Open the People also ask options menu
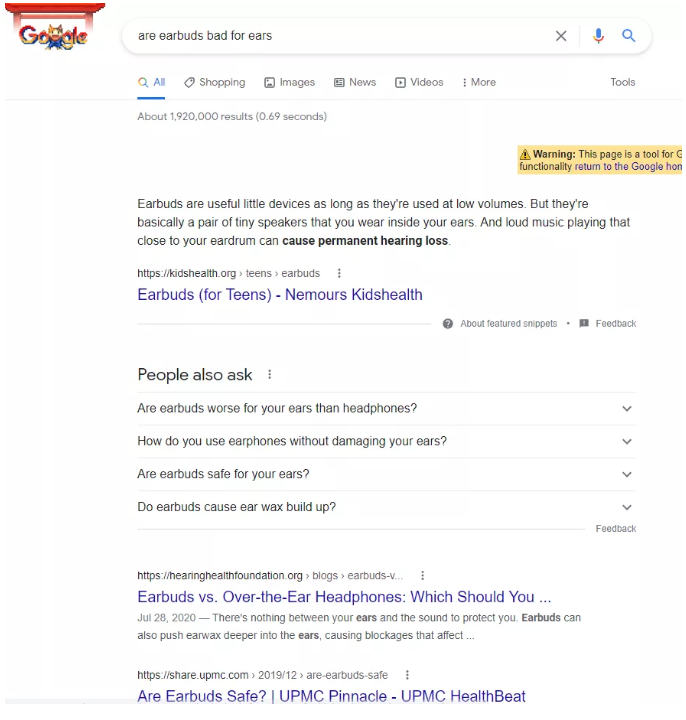Screen dimensions: 686x720 pos(269,375)
